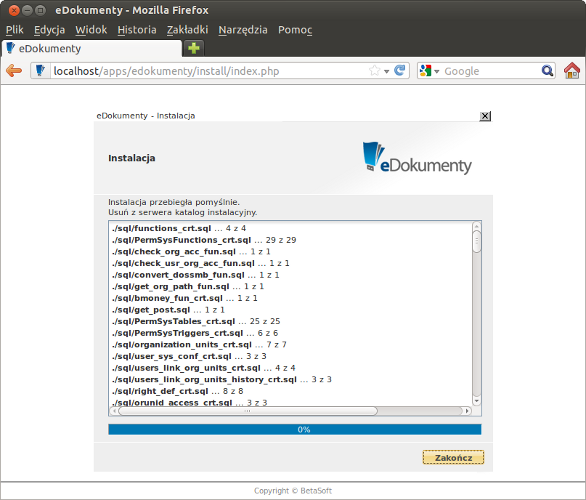Close the Firefox window
Viewport: 586px width, 500px height.
14,10
